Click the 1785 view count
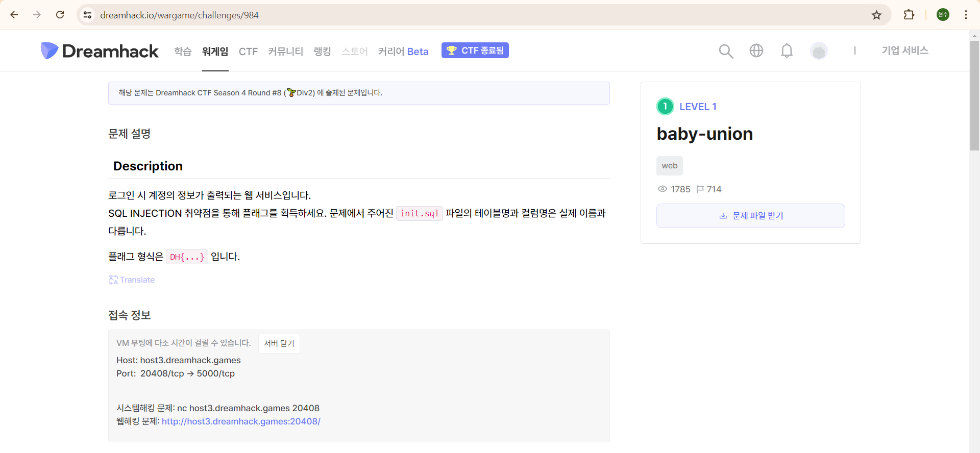The image size is (980, 453). click(x=680, y=189)
